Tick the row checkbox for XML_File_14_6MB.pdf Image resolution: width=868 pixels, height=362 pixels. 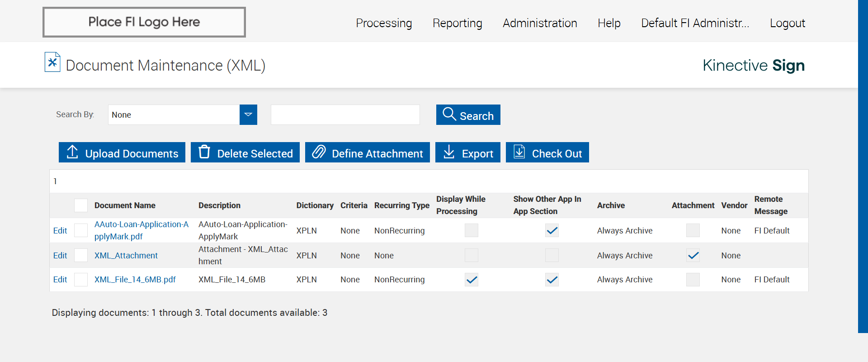coord(81,280)
